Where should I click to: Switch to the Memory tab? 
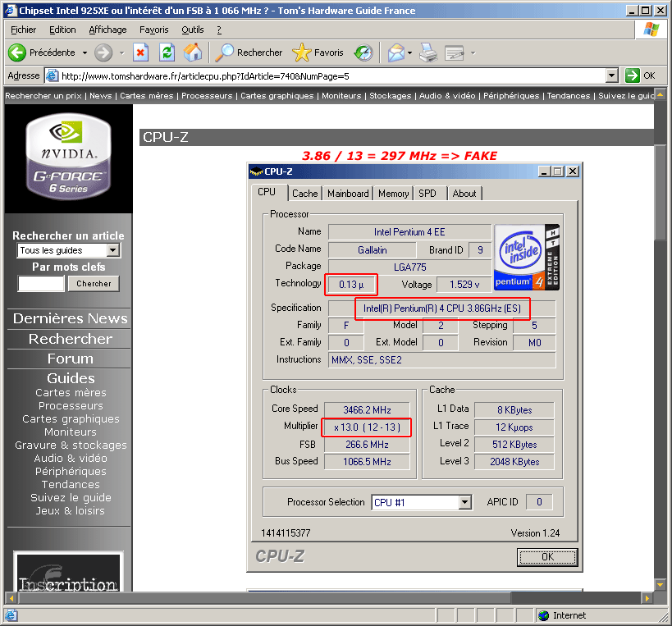coord(393,194)
